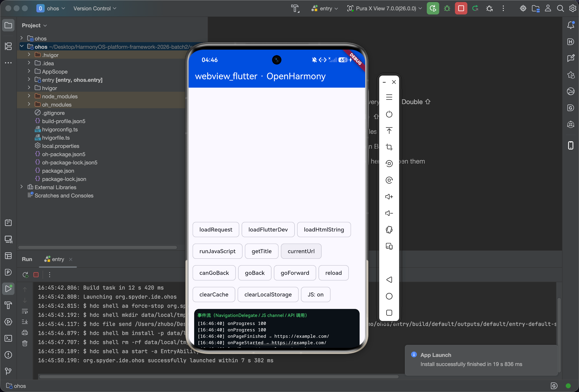
Task: Open the Project view dropdown
Action: (x=34, y=25)
